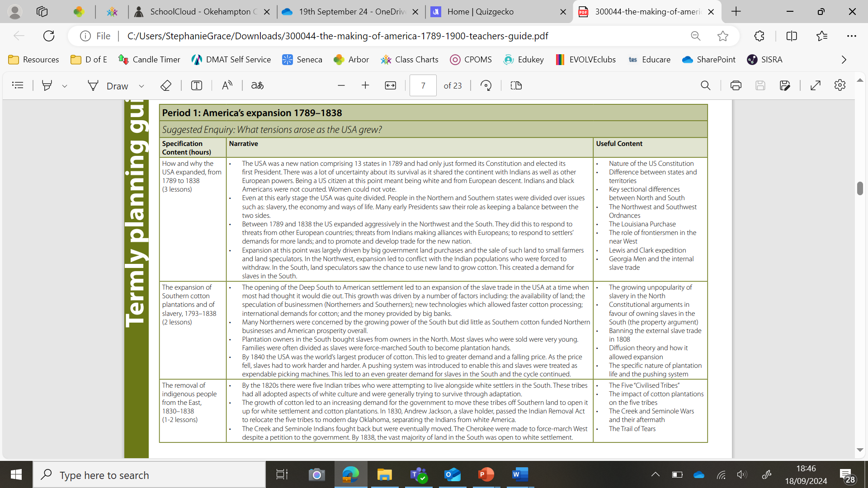This screenshot has width=868, height=488.
Task: Activate the Add text tool
Action: [197, 85]
